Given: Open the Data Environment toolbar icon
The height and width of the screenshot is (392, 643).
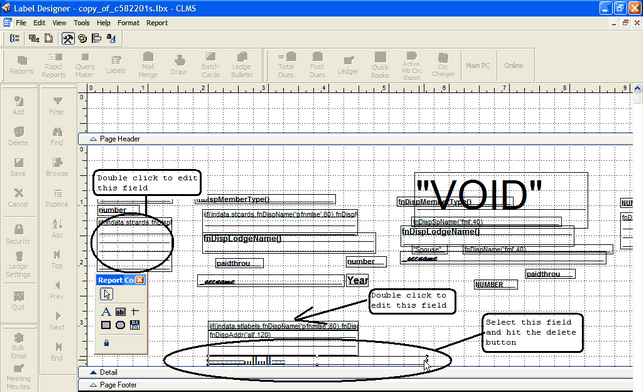Looking at the screenshot, I should coord(34,39).
